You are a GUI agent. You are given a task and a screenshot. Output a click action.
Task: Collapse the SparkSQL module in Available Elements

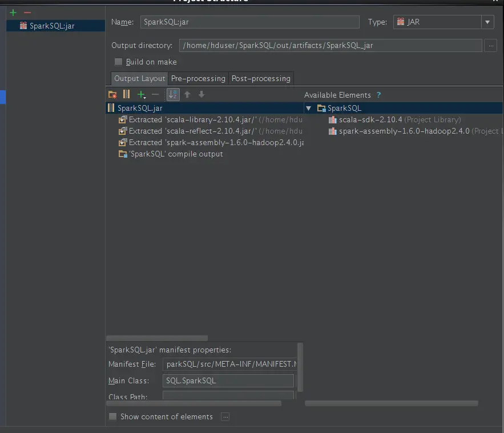click(309, 109)
